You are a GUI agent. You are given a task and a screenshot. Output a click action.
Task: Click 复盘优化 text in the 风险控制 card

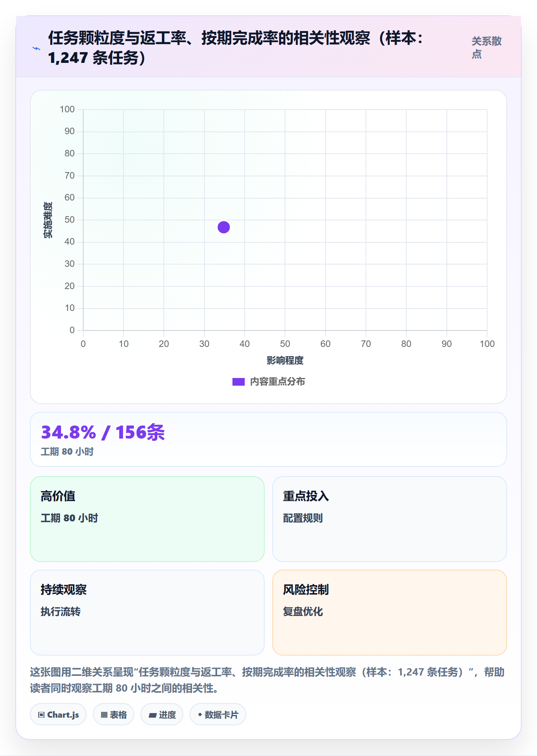[x=303, y=611]
